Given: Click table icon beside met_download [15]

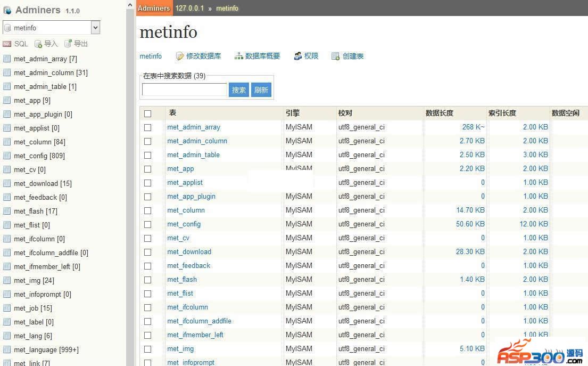Looking at the screenshot, I should pyautogui.click(x=7, y=184).
